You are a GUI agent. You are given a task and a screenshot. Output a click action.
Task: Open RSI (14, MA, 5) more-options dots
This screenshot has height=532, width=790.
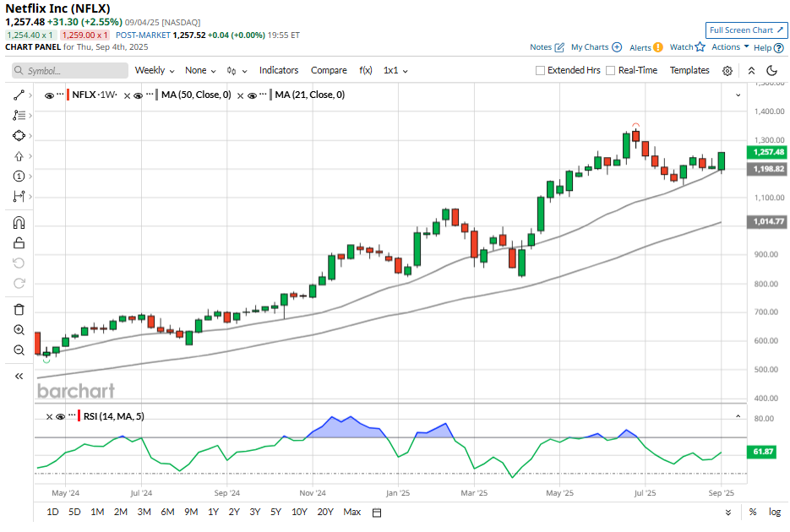[72, 415]
